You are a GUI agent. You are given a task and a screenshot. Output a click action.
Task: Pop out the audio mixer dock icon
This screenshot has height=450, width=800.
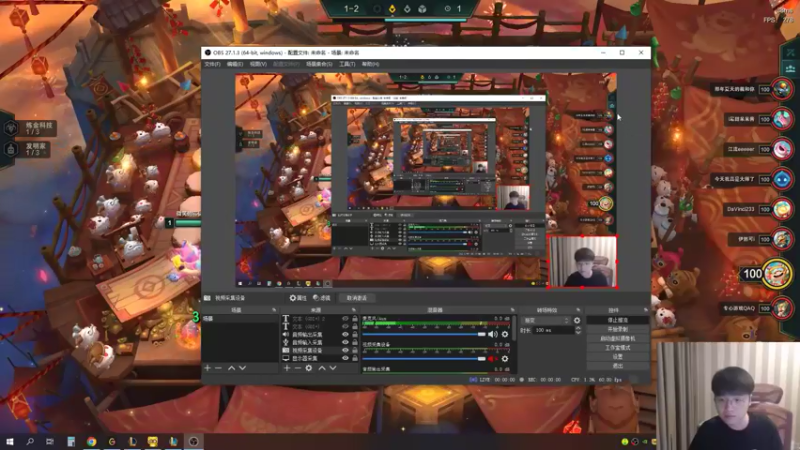(512, 310)
